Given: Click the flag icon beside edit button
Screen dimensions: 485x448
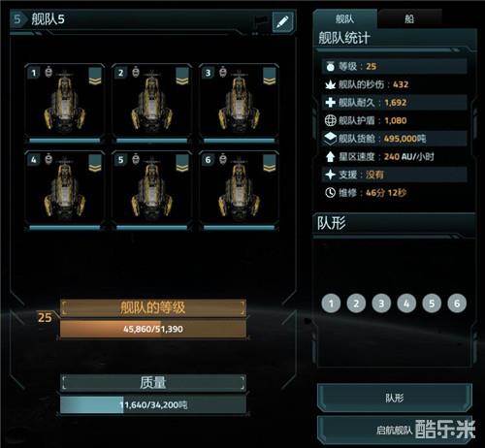Looking at the screenshot, I should pos(261,22).
